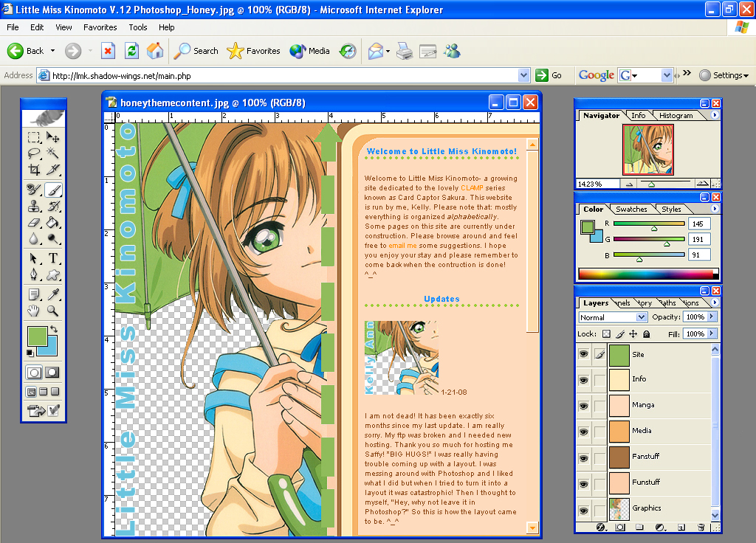Open the Layers panel options menu

(x=715, y=302)
